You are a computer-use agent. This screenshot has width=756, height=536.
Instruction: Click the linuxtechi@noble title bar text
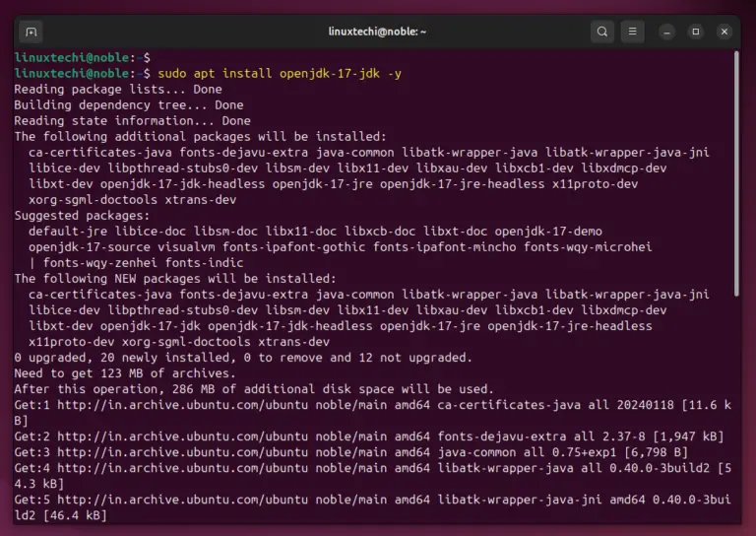pyautogui.click(x=377, y=32)
